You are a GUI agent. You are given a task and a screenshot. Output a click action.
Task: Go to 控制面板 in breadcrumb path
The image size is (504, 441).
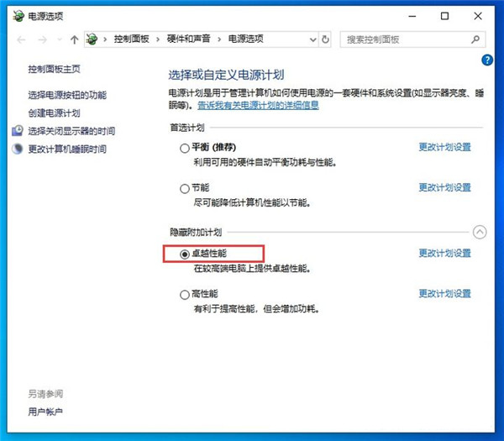[x=132, y=39]
